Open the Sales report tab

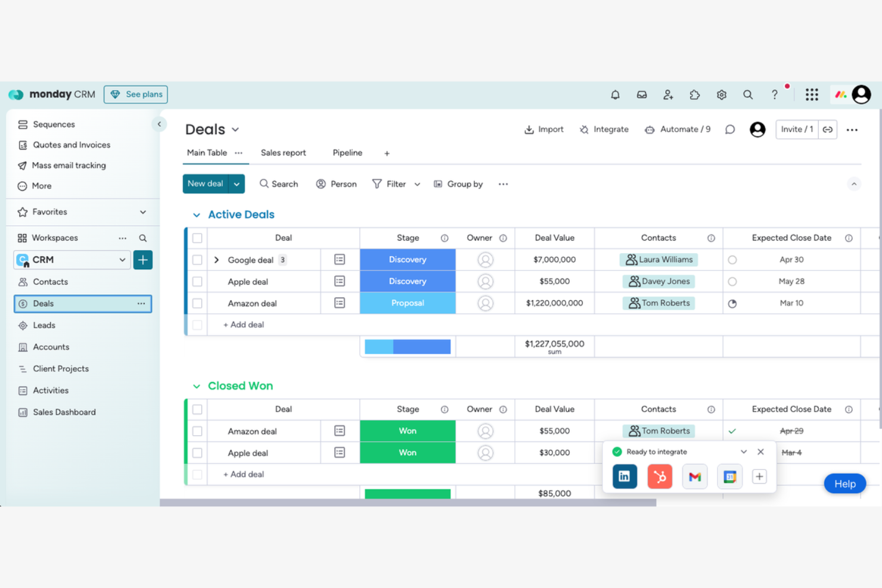pos(283,153)
